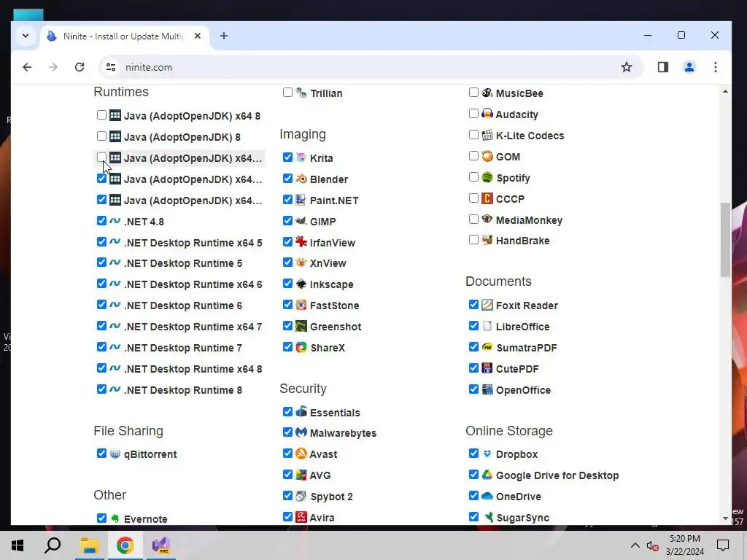Click the Krita app icon
This screenshot has height=560, width=747.
click(x=301, y=157)
